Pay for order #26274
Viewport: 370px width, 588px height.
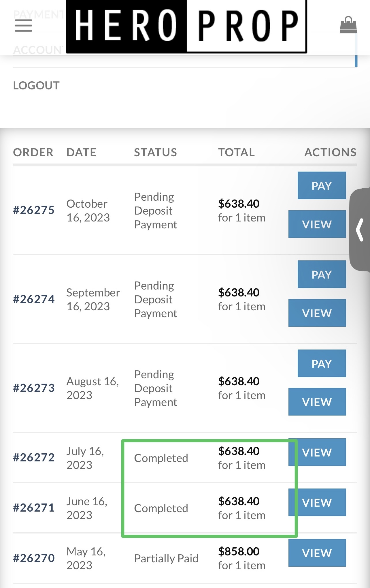322,274
